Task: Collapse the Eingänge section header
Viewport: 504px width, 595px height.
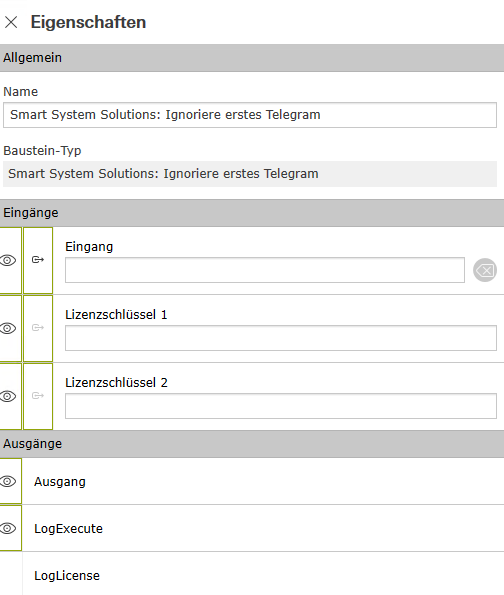Action: (x=252, y=213)
